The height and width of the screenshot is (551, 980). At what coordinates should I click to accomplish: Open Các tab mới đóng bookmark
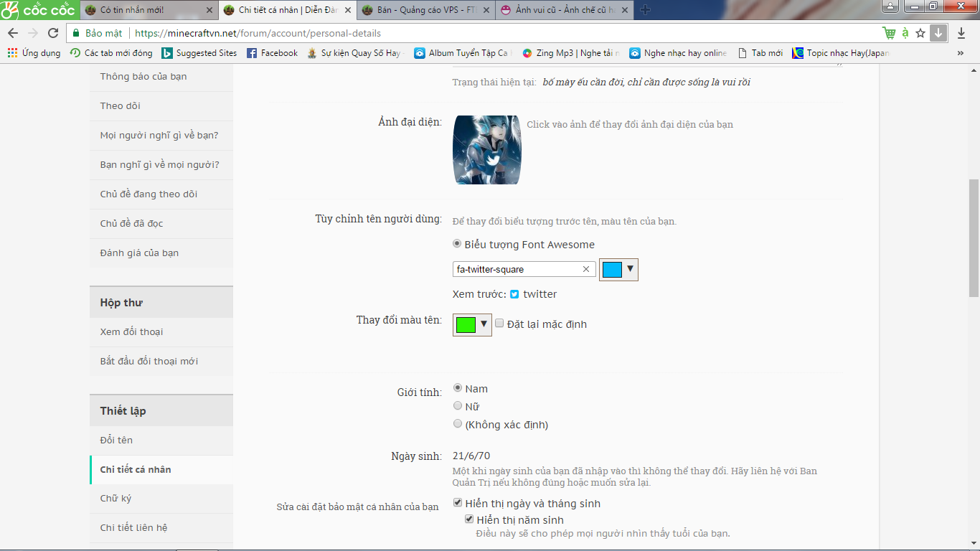[x=111, y=53]
